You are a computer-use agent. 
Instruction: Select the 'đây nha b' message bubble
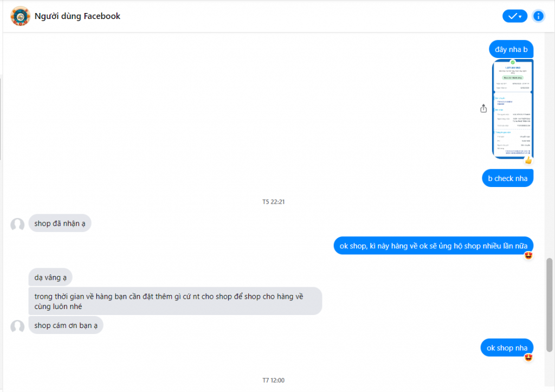511,49
